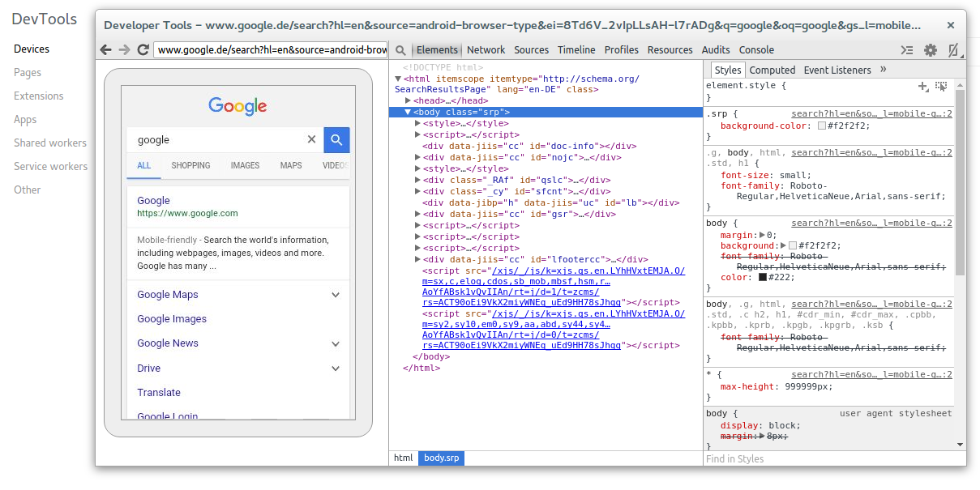Reload the inspected page
The image size is (980, 490).
pyautogui.click(x=143, y=49)
